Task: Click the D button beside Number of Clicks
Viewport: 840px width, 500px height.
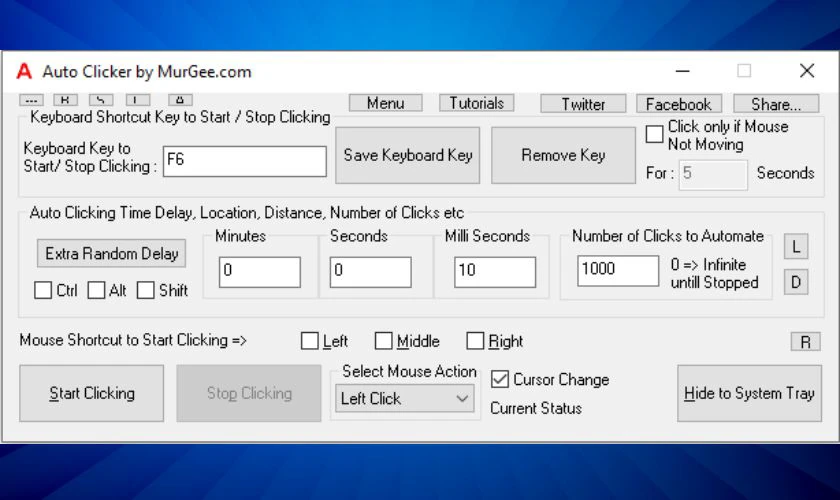Action: tap(796, 282)
